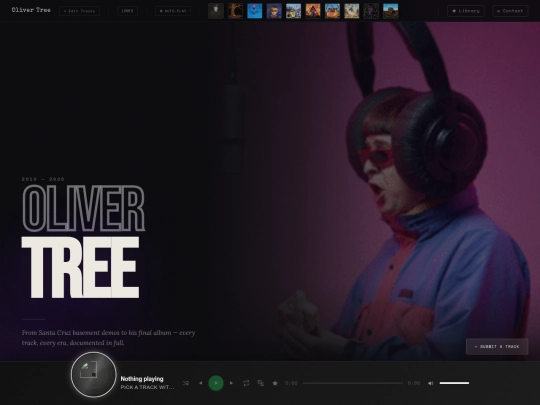Click the vinyl disc album art

click(94, 375)
